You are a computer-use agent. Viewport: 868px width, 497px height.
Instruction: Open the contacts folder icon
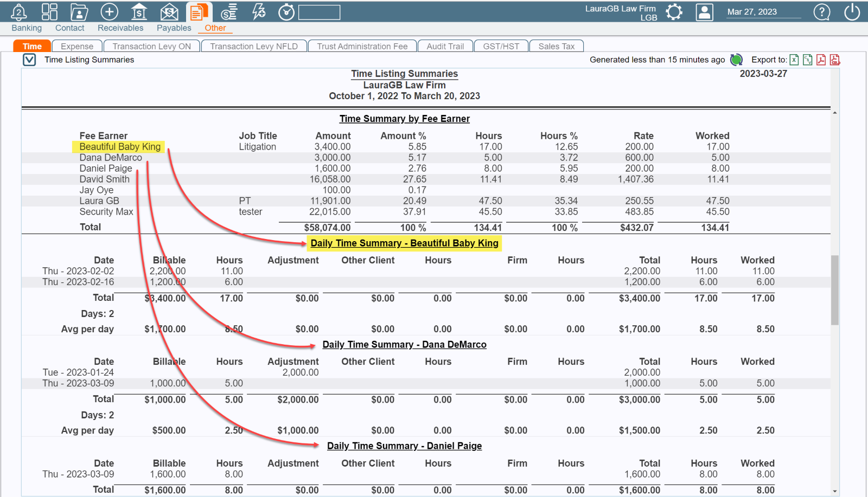(79, 12)
